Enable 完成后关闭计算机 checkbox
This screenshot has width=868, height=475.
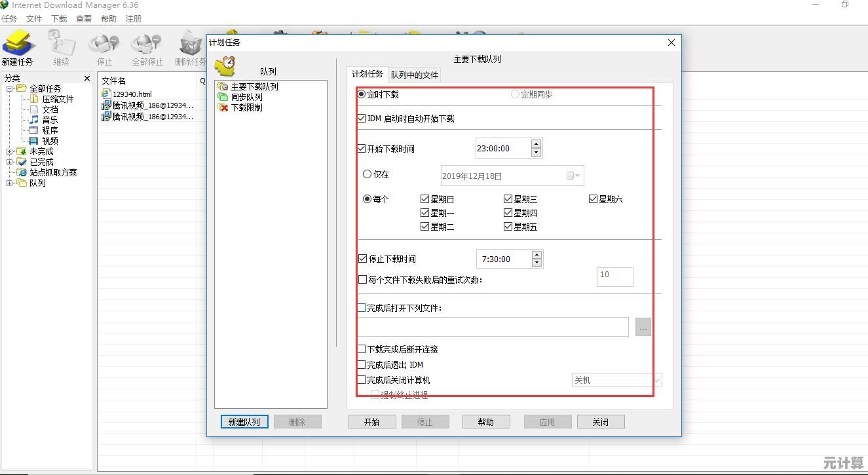point(362,380)
